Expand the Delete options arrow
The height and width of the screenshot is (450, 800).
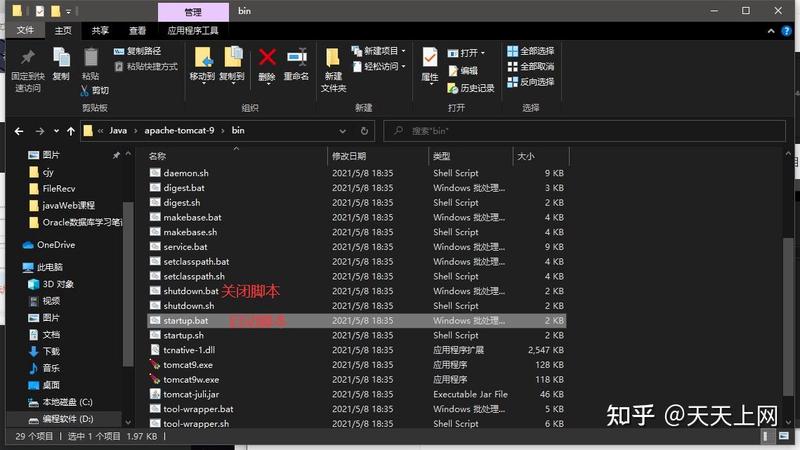point(267,84)
